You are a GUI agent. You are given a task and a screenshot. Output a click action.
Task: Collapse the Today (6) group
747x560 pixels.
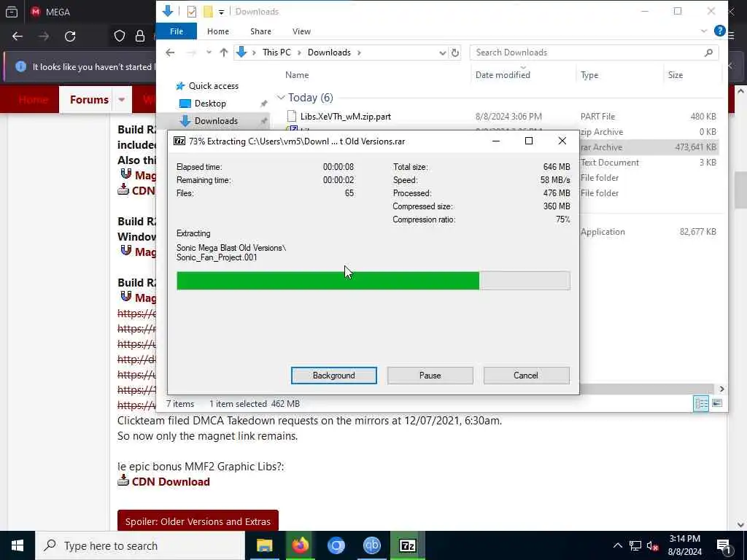coord(281,98)
